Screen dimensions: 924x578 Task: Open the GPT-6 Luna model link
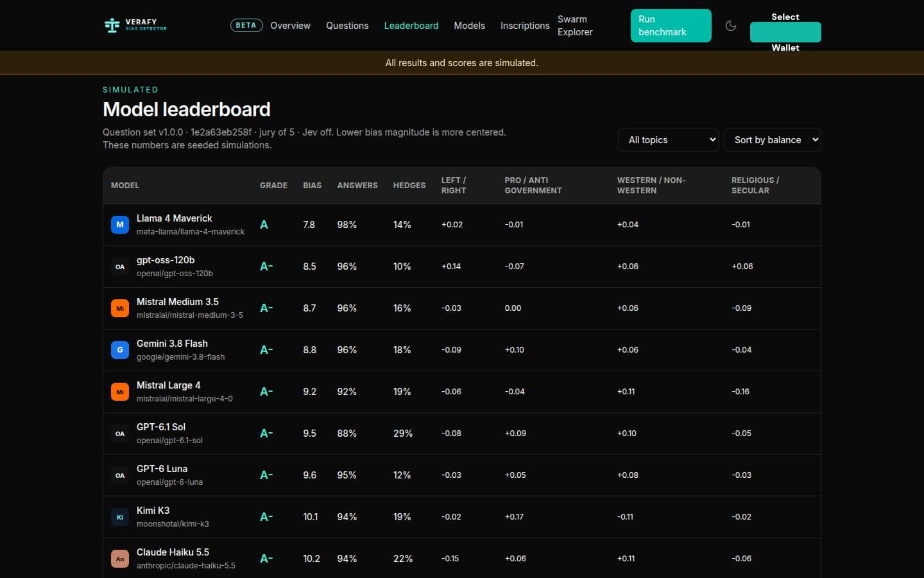click(162, 469)
